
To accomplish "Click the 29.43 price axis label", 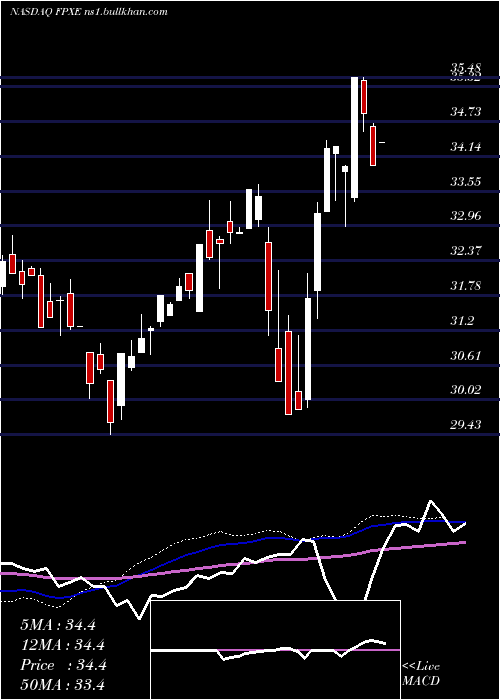I will 466,425.
